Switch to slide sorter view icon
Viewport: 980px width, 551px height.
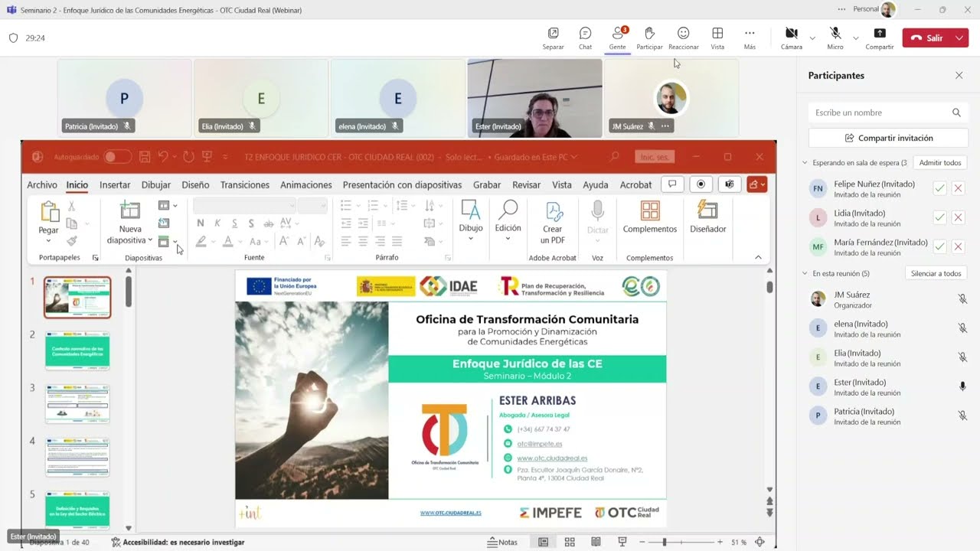click(570, 542)
